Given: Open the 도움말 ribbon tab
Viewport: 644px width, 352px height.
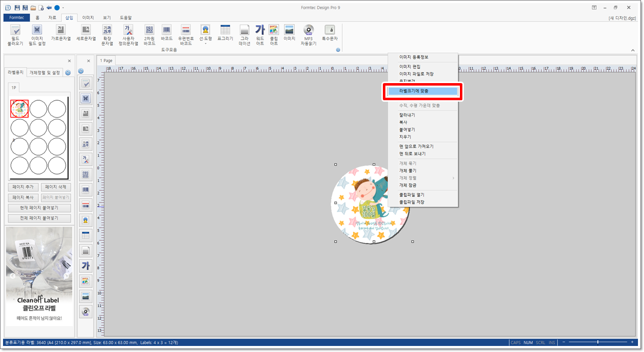Looking at the screenshot, I should click(126, 17).
